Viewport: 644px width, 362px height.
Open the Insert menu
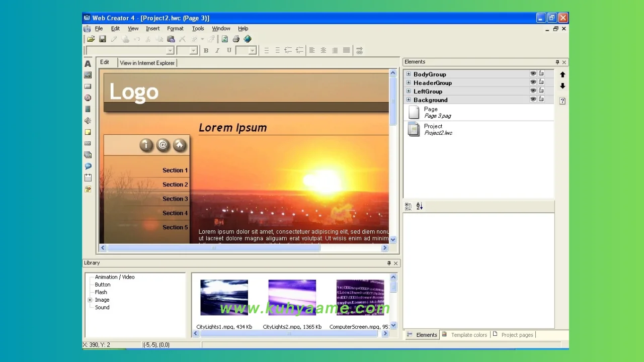pos(152,29)
